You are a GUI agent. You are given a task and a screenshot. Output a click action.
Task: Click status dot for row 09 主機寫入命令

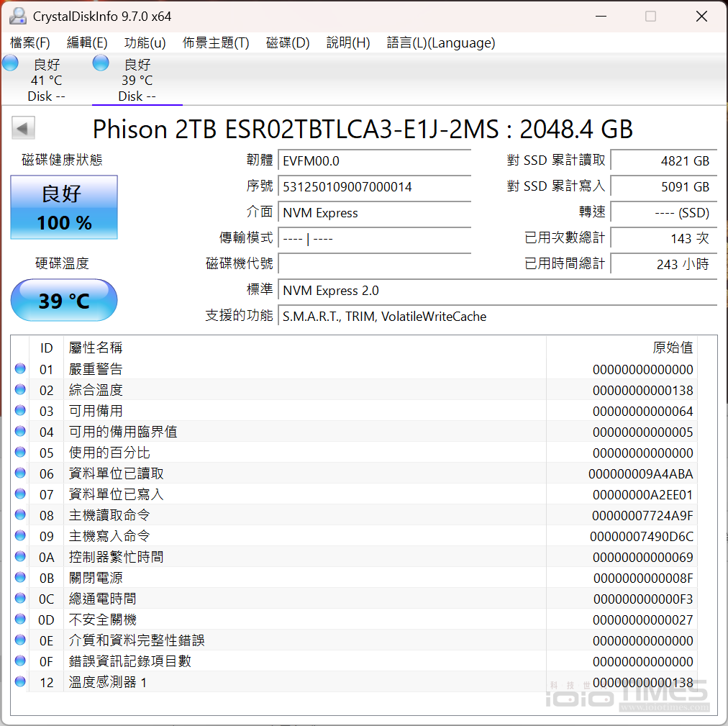(20, 536)
